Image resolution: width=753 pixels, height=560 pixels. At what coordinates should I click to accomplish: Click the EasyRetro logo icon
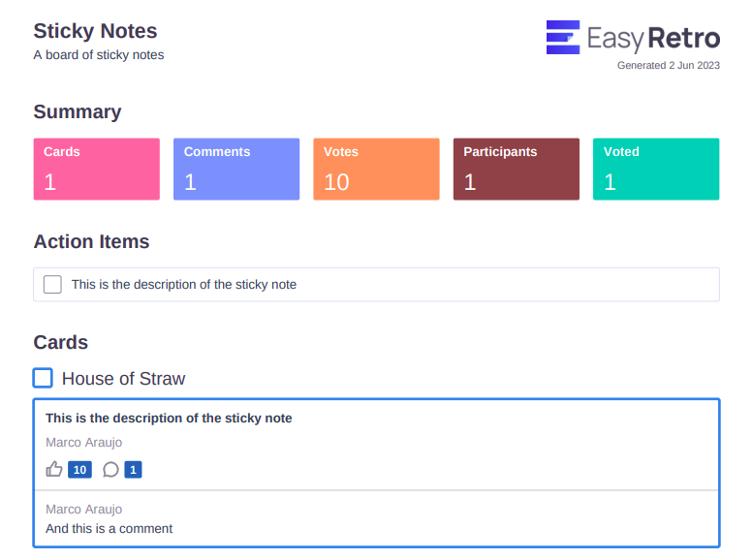pos(563,37)
